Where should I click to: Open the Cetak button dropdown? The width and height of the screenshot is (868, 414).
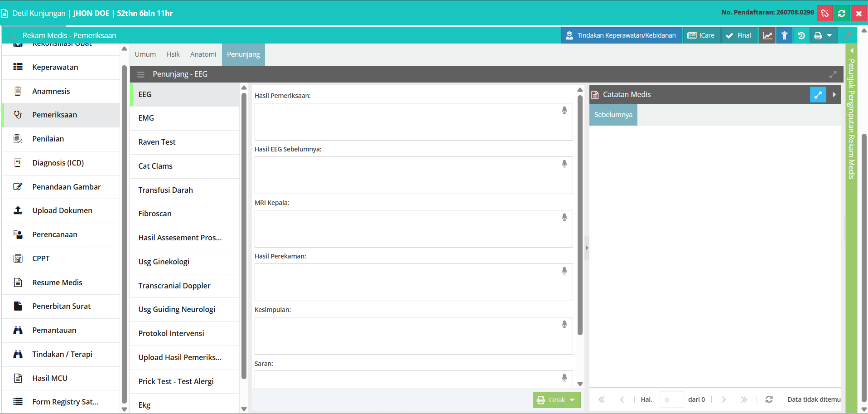click(x=572, y=400)
